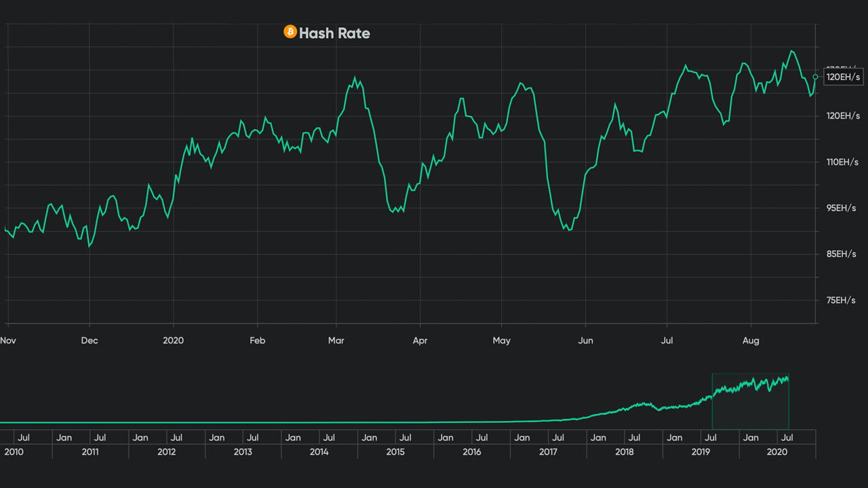The image size is (868, 488).
Task: Click the 2014 year in navigator timeline
Action: point(319,451)
